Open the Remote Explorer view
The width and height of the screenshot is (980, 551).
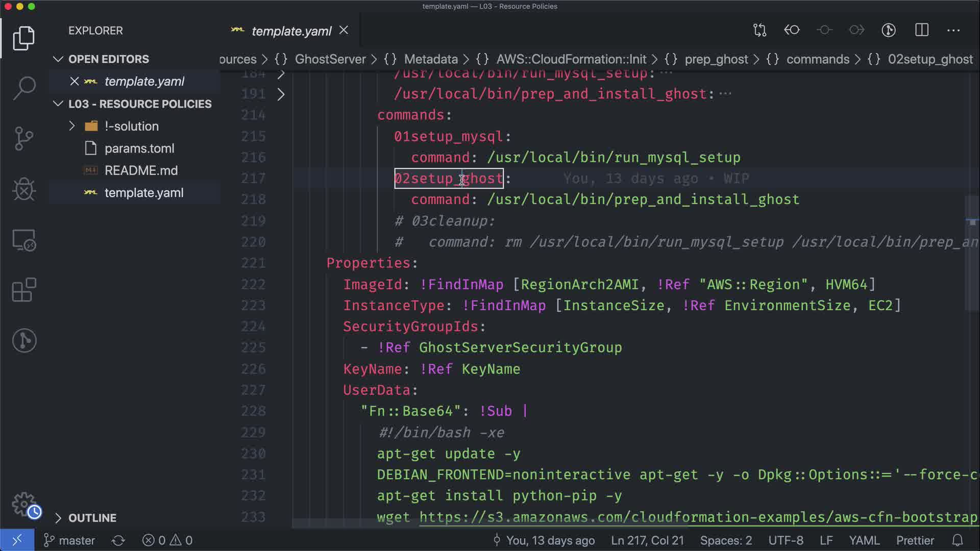pyautogui.click(x=24, y=240)
